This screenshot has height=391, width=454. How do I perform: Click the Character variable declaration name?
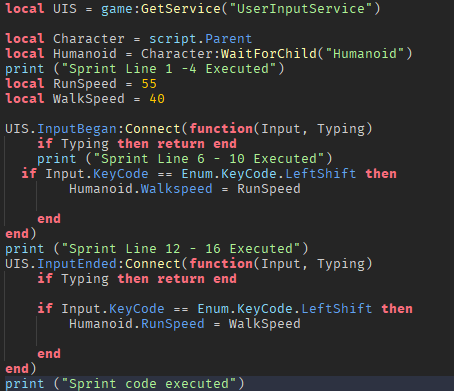[x=89, y=39]
